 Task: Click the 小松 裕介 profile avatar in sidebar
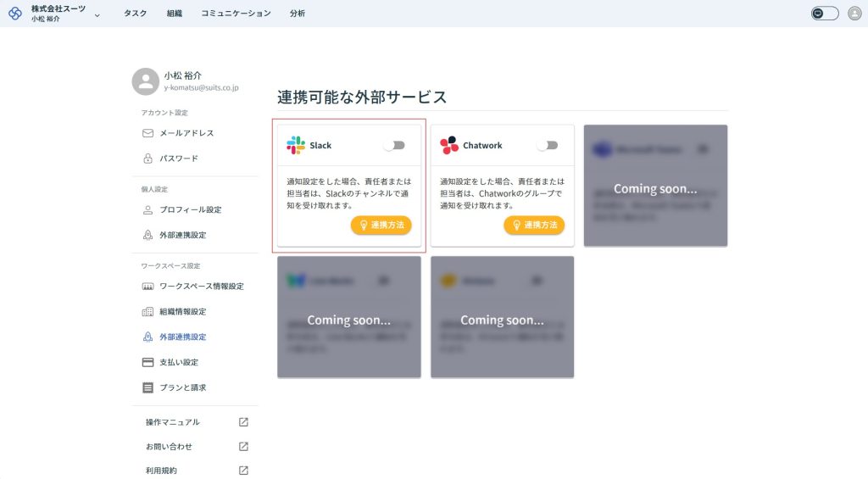(x=146, y=81)
